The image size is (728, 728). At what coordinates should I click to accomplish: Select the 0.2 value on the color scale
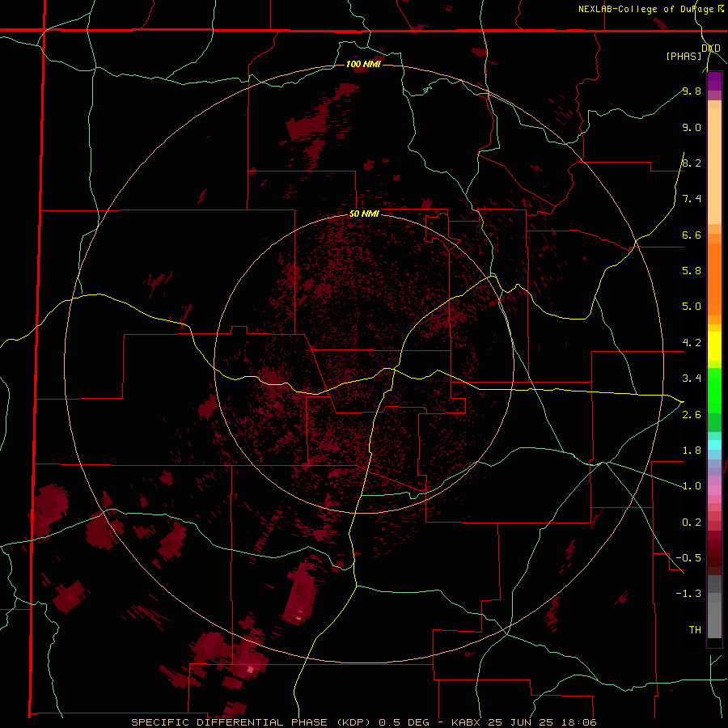pos(692,523)
